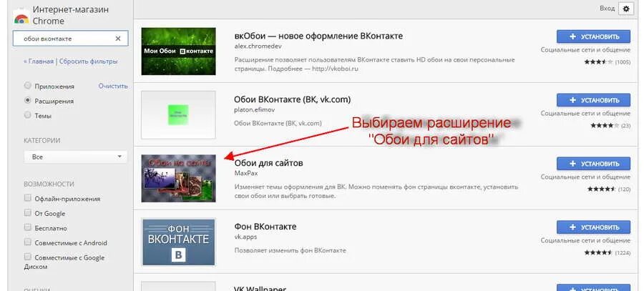Click the search box containing 'обои вконтакте'
The height and width of the screenshot is (291, 644).
(71, 39)
